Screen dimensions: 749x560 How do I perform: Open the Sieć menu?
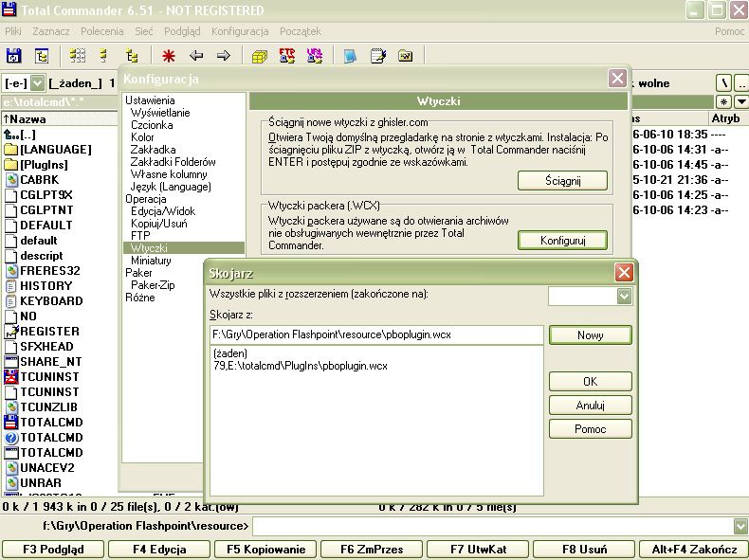click(x=144, y=31)
